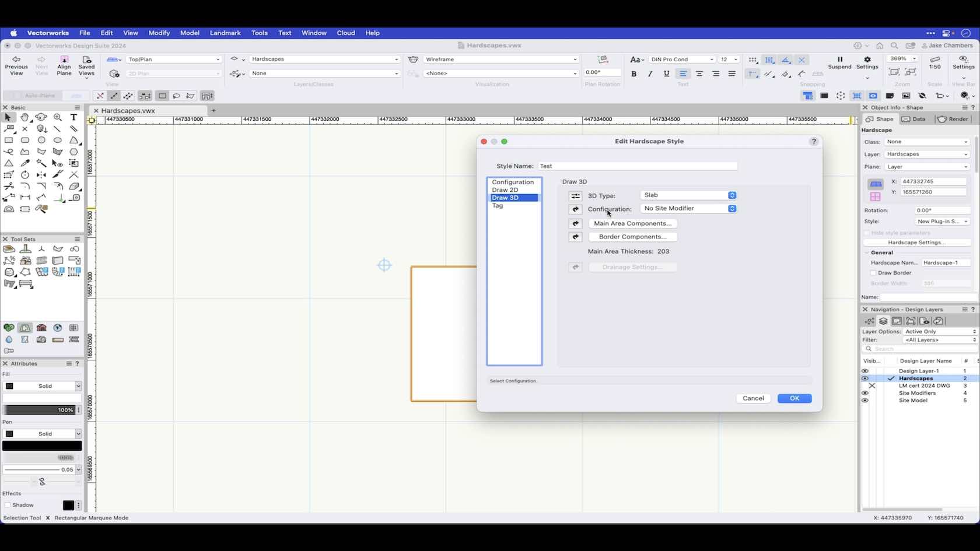Image resolution: width=980 pixels, height=551 pixels.
Task: Center-align text in toolbar
Action: pyautogui.click(x=699, y=74)
